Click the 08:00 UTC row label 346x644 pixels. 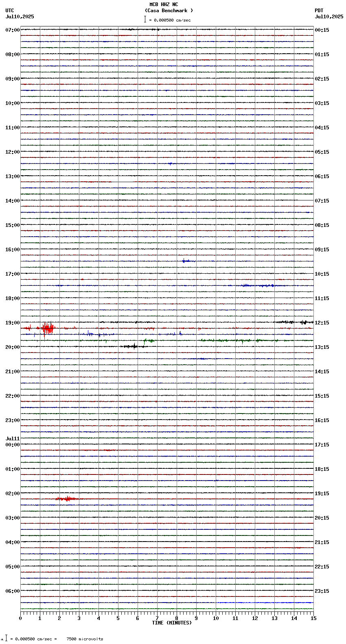pos(13,54)
